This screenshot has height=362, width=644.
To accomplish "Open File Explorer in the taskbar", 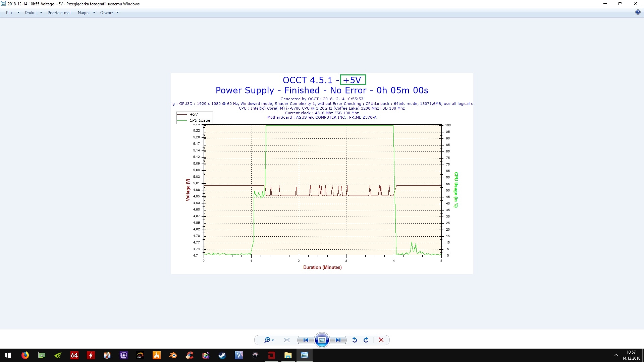I will tap(288, 355).
